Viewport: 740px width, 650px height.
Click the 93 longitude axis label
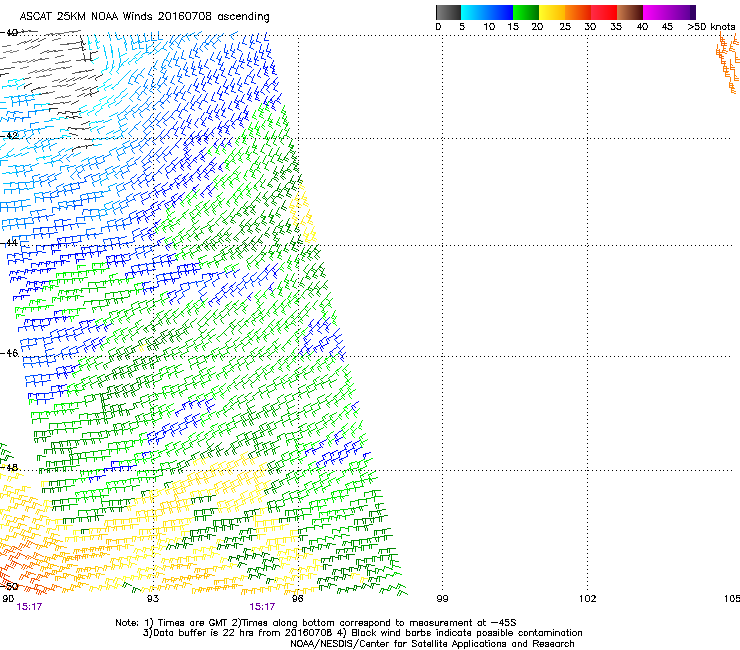tap(153, 599)
